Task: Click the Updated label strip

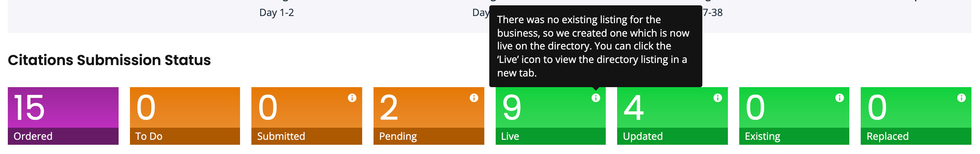Action: click(672, 136)
